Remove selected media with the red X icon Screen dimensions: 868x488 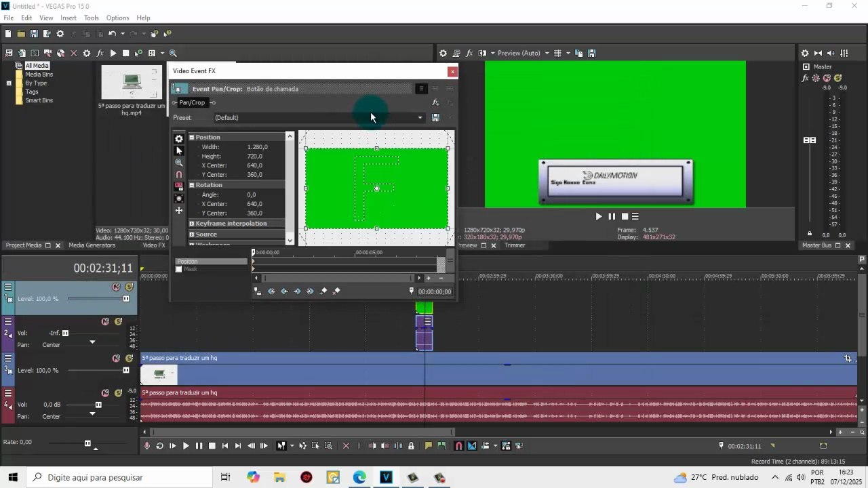[74, 54]
